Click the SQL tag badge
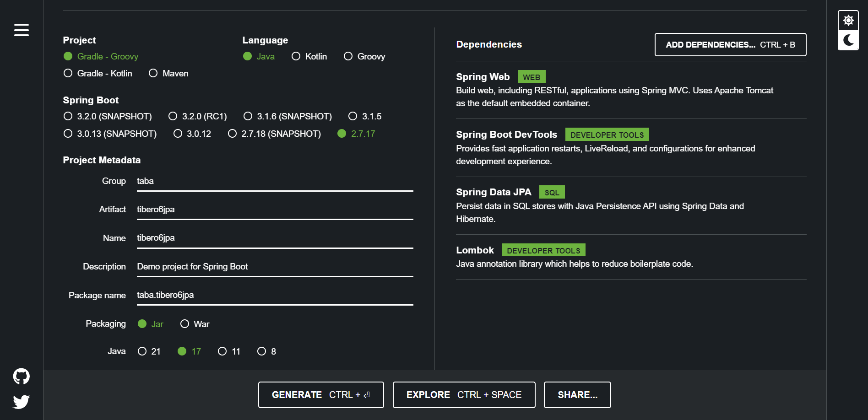This screenshot has width=868, height=420. pyautogui.click(x=552, y=192)
